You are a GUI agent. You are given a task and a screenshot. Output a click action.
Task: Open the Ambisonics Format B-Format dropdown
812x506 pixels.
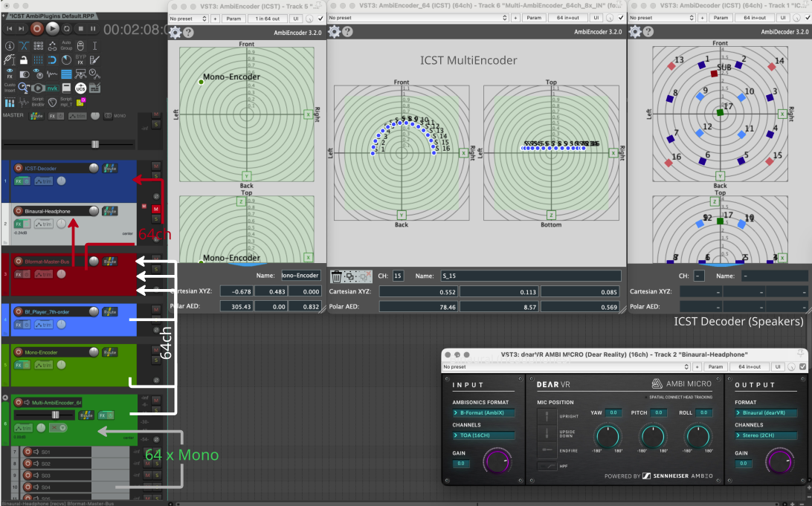[x=483, y=412]
